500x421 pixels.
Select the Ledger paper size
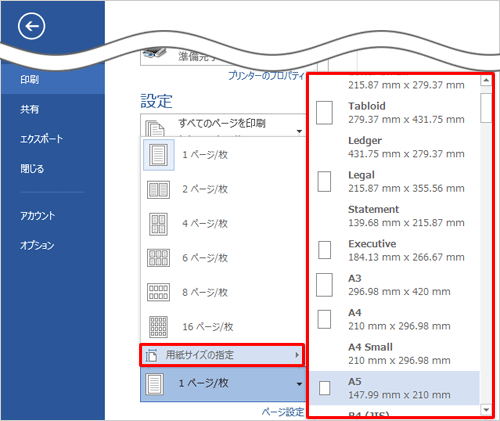click(x=395, y=147)
